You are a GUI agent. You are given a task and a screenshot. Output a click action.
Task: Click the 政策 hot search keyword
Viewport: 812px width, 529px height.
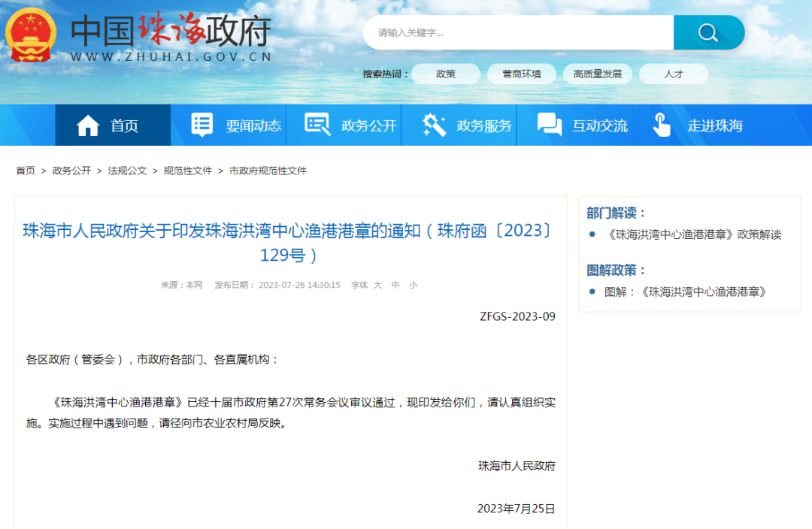(446, 74)
